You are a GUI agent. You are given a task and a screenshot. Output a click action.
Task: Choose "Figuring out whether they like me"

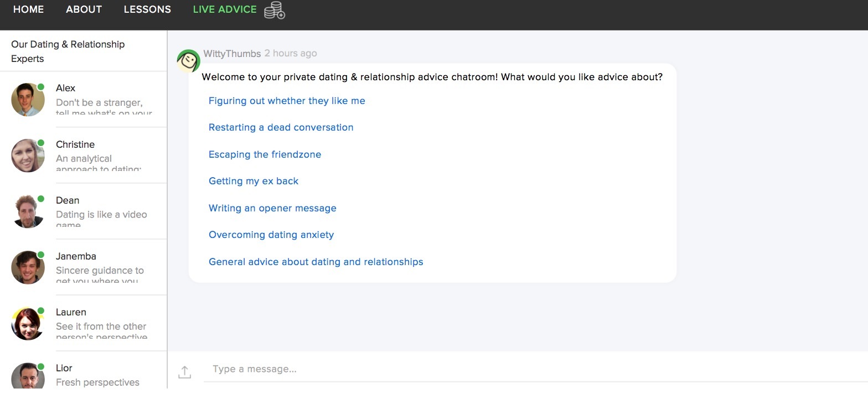[x=287, y=101]
